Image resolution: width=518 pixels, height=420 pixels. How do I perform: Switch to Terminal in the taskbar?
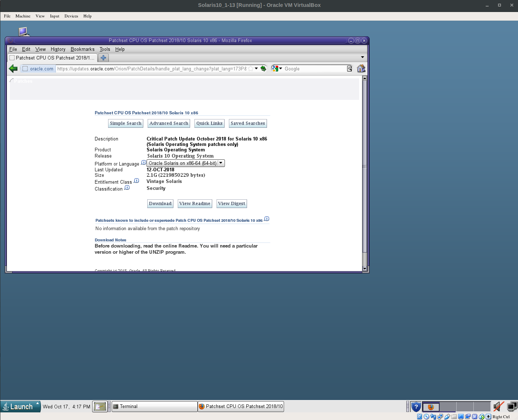tap(155, 407)
